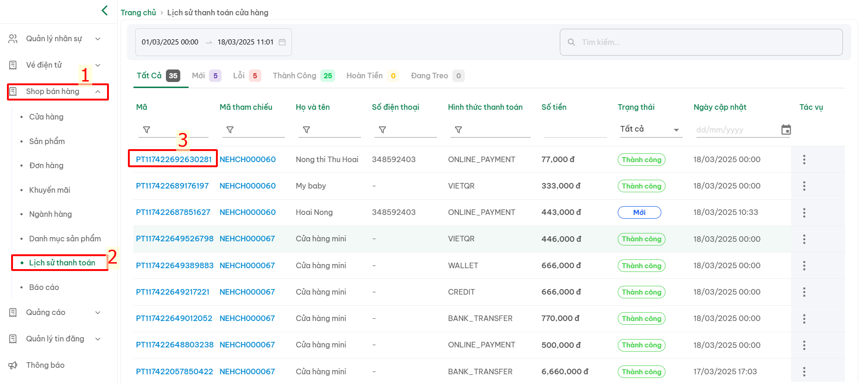Focus the Tìm kiếm search field
The image size is (868, 384).
(x=701, y=42)
